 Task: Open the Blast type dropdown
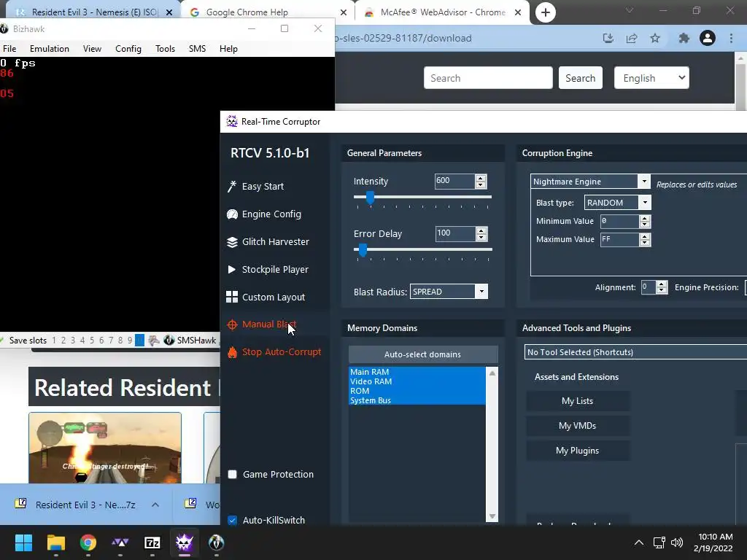(x=645, y=203)
